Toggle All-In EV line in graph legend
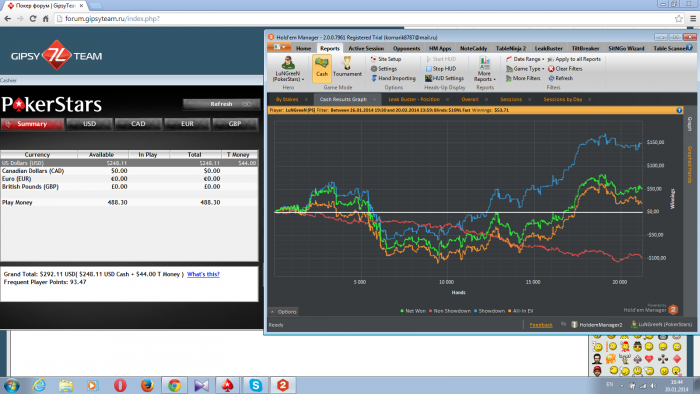The height and width of the screenshot is (394, 700). tap(521, 311)
